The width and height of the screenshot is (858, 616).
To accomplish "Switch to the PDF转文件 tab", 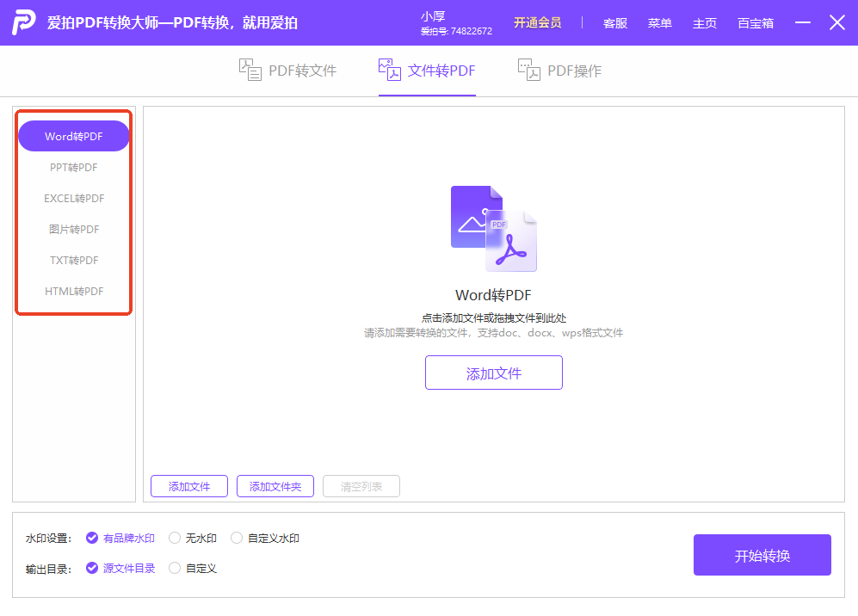I will 287,71.
